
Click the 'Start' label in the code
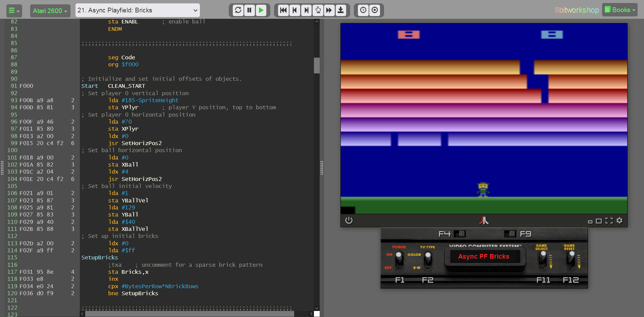pyautogui.click(x=90, y=86)
